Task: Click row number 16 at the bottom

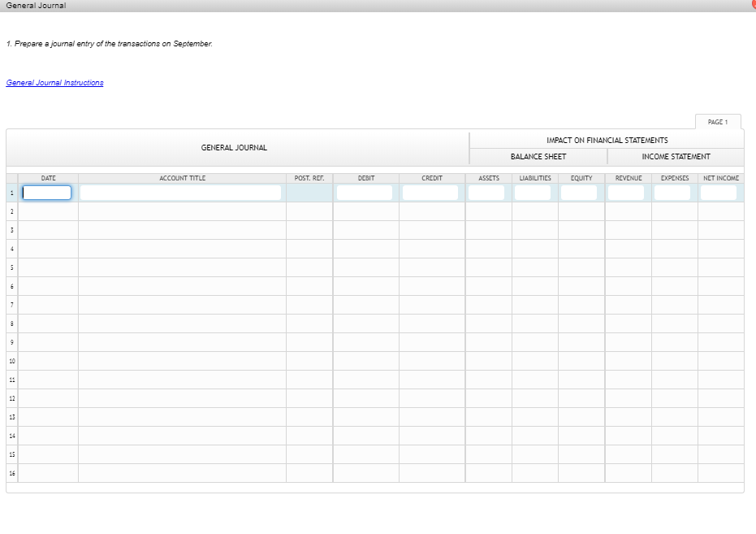Action: coord(12,473)
